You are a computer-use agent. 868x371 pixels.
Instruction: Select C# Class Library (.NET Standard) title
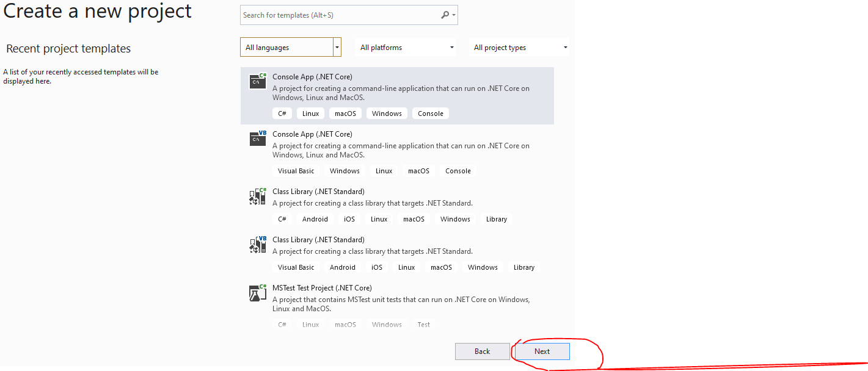[318, 192]
